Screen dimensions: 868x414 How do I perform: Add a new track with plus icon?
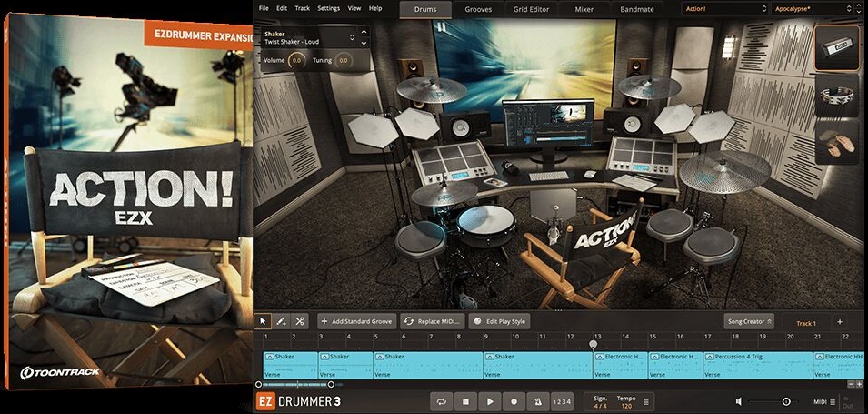pyautogui.click(x=839, y=322)
